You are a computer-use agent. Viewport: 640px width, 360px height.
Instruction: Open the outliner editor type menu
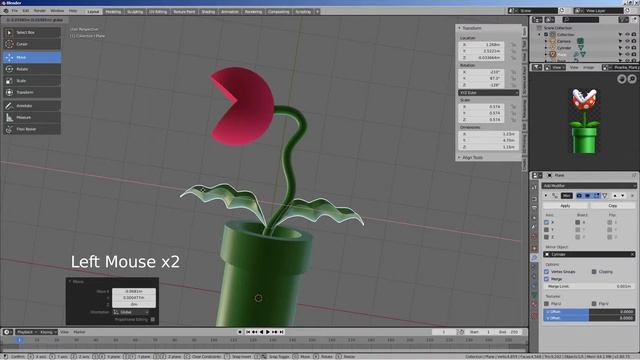click(x=537, y=20)
